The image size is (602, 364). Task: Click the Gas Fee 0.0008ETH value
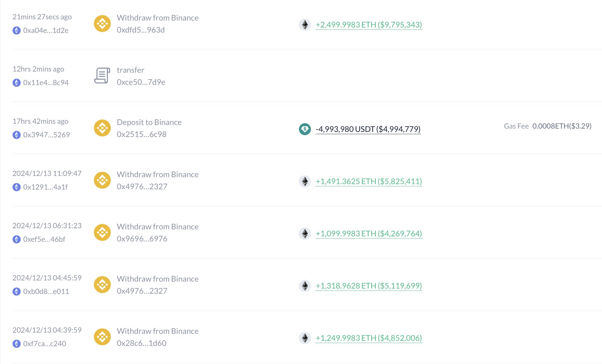click(x=562, y=126)
